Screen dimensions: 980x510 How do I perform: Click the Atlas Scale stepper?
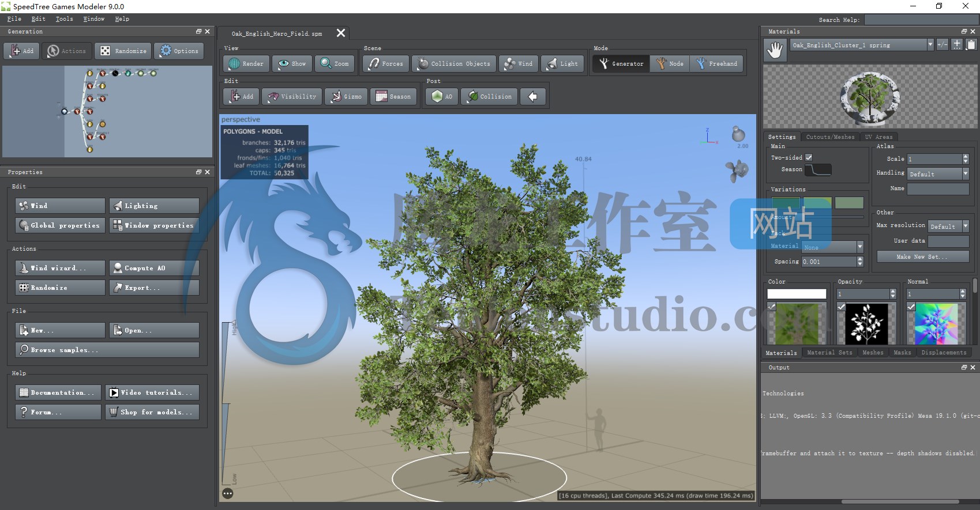[966, 158]
